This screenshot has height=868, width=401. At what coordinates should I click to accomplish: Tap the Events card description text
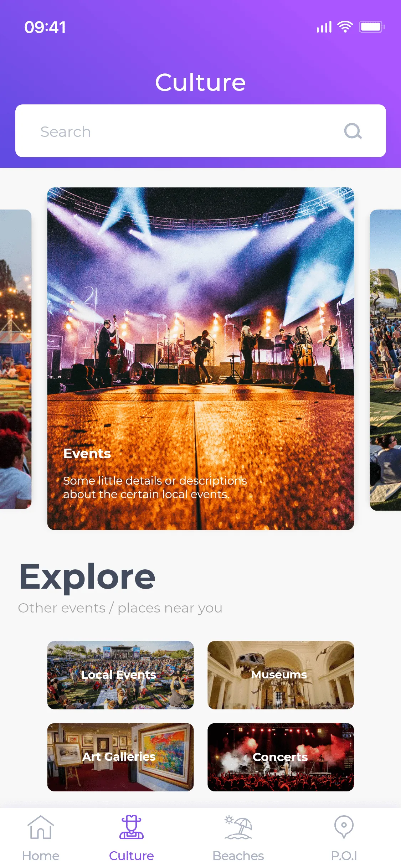coord(155,487)
